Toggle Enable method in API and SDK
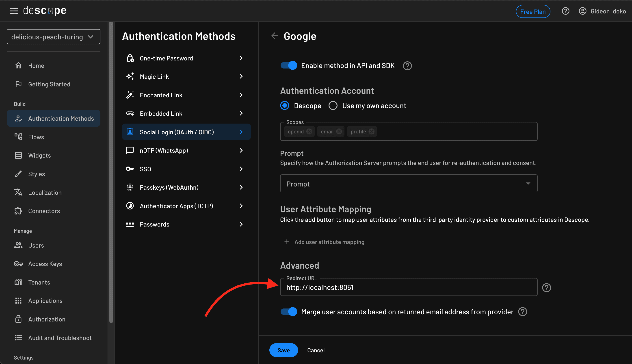 [288, 66]
